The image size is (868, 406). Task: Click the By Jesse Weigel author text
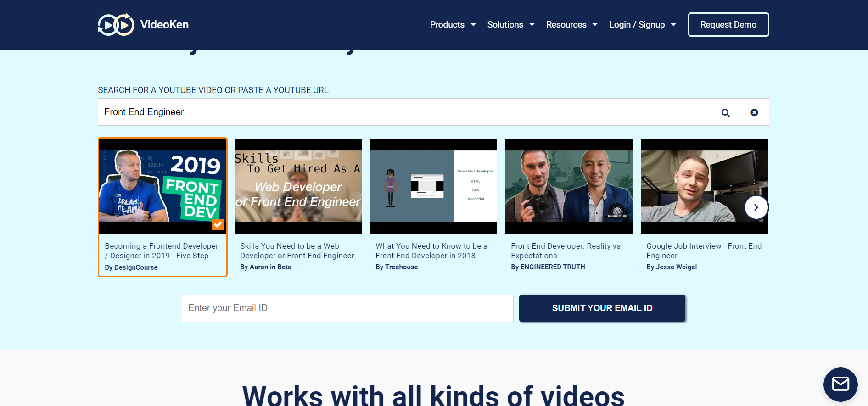672,267
